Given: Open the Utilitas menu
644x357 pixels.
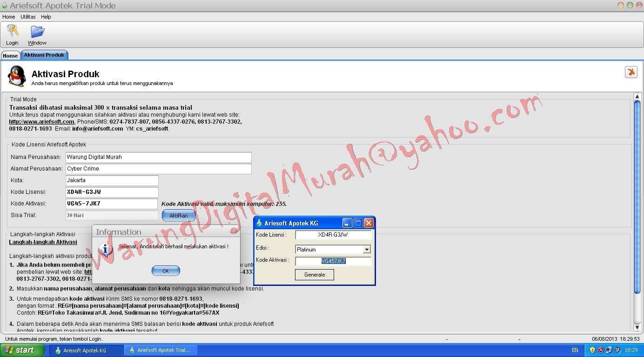Looking at the screenshot, I should [x=28, y=17].
